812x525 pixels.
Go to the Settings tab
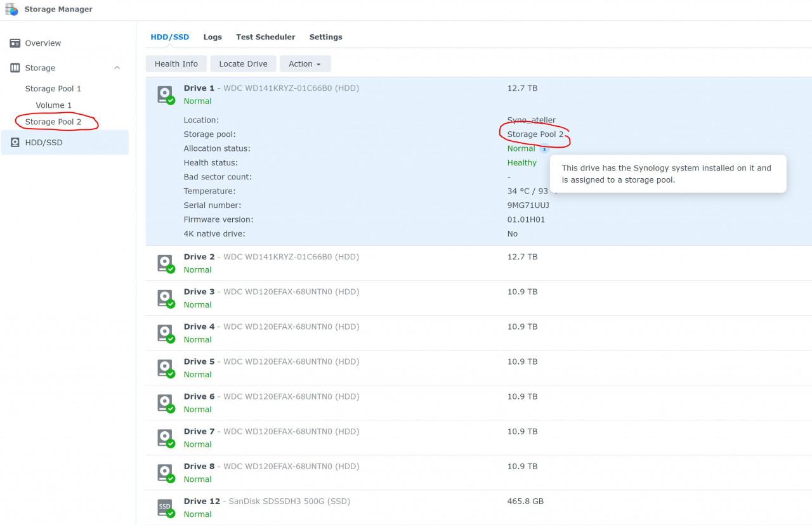pyautogui.click(x=325, y=37)
